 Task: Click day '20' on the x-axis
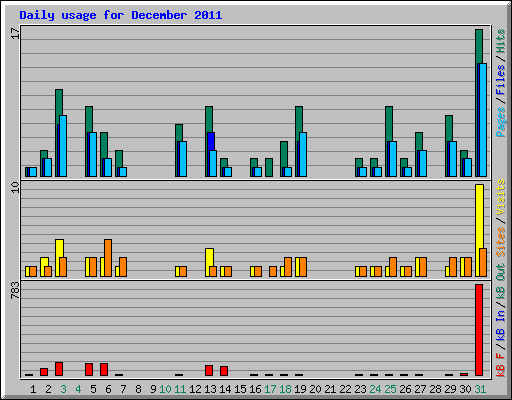point(315,389)
